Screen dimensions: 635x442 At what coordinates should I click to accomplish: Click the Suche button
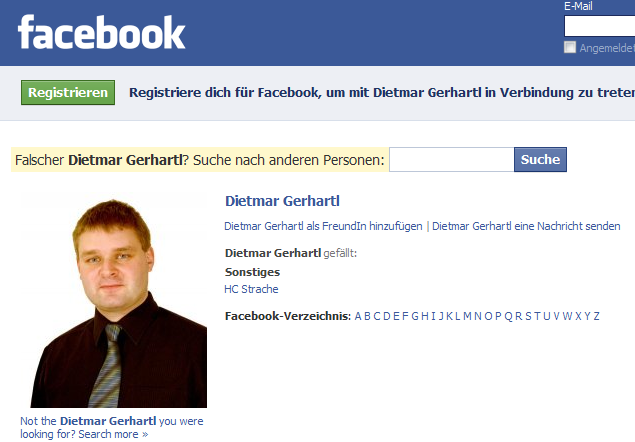[x=540, y=160]
